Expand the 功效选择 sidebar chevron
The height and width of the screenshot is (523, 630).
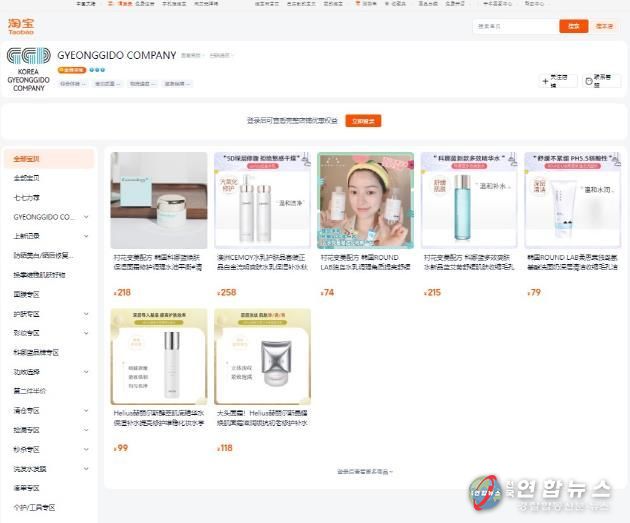[x=86, y=372]
